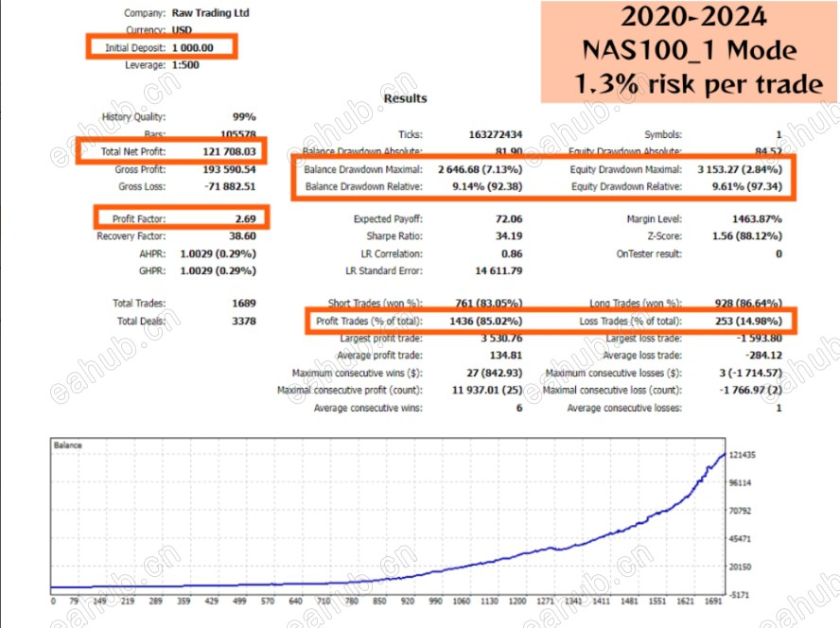Click the Total Deals value 3378
This screenshot has height=628, width=840.
(x=244, y=321)
